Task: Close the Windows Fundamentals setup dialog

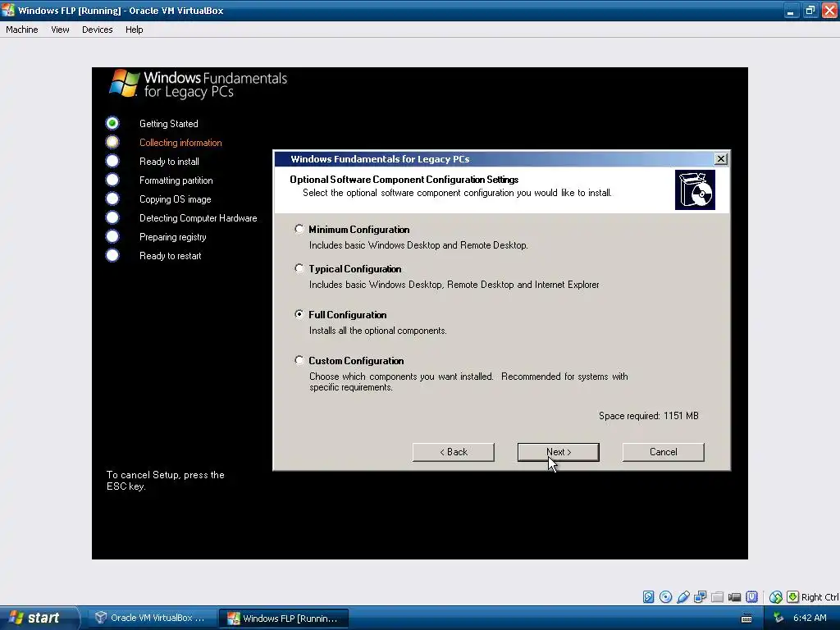Action: (720, 158)
